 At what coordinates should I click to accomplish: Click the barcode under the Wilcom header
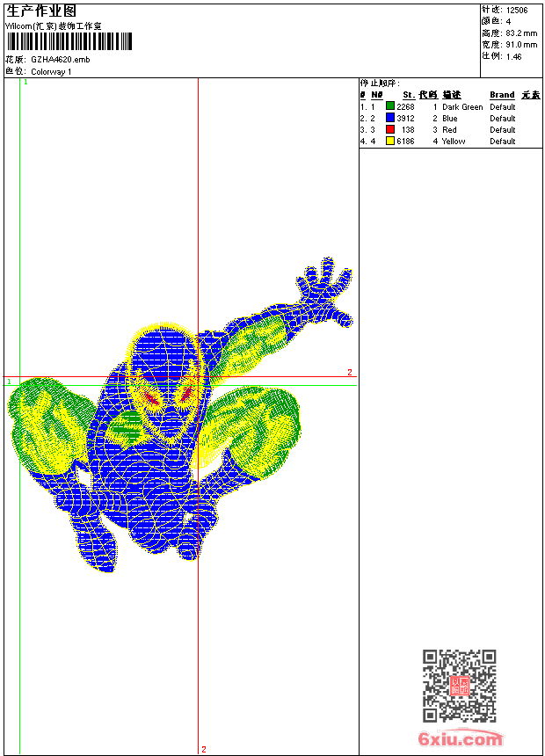pos(69,41)
